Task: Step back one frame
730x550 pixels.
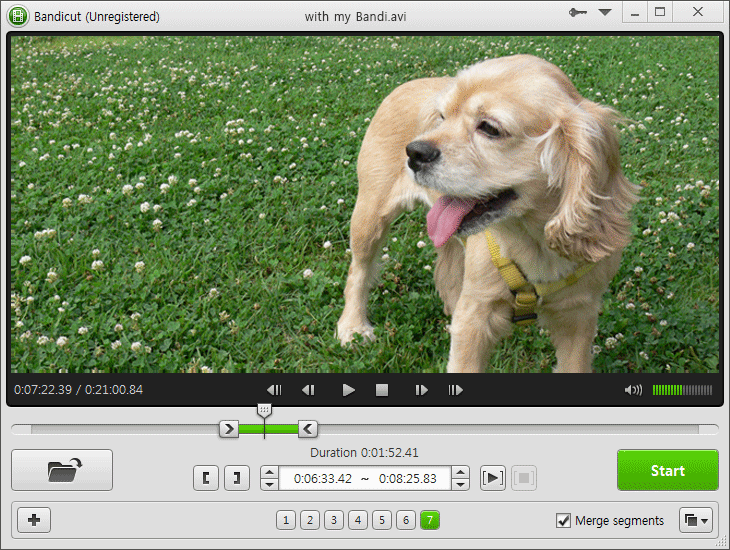Action: pos(309,390)
